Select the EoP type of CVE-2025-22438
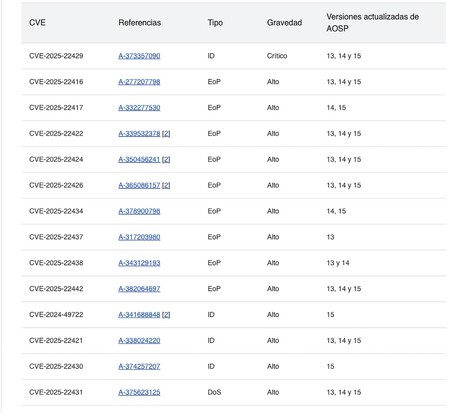Screen dimensions: 450x413 214,263
